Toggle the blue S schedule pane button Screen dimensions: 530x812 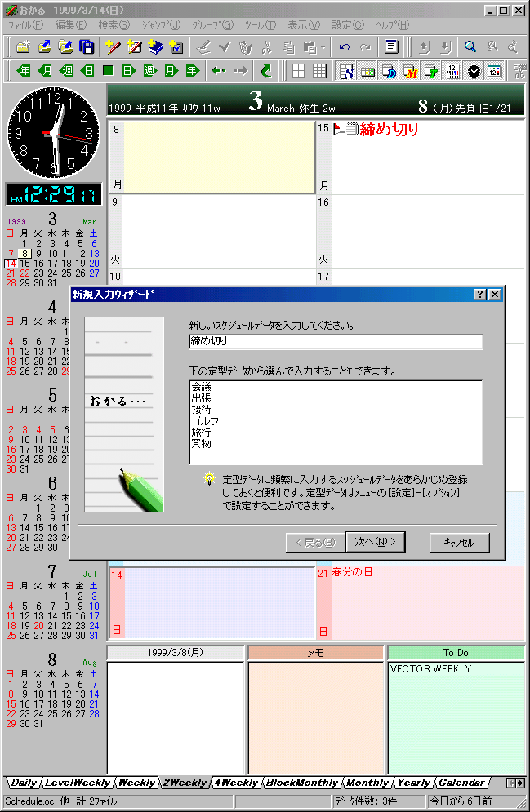pos(346,71)
